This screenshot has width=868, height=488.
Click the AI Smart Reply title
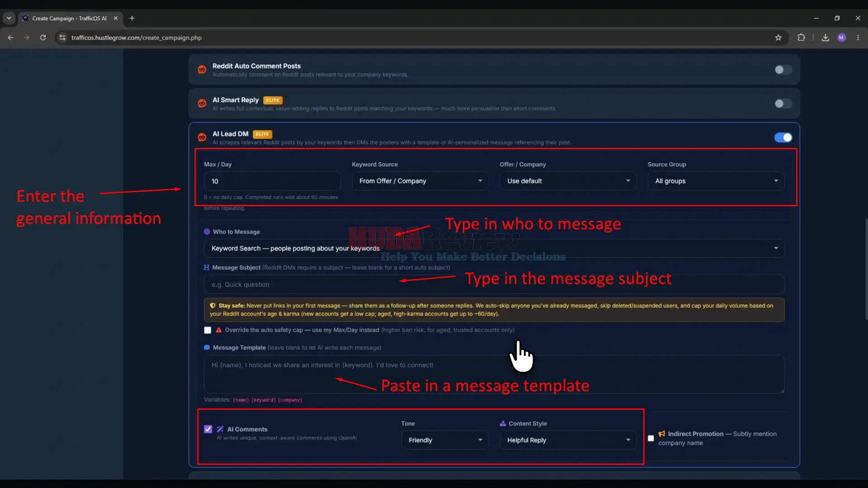coord(236,100)
